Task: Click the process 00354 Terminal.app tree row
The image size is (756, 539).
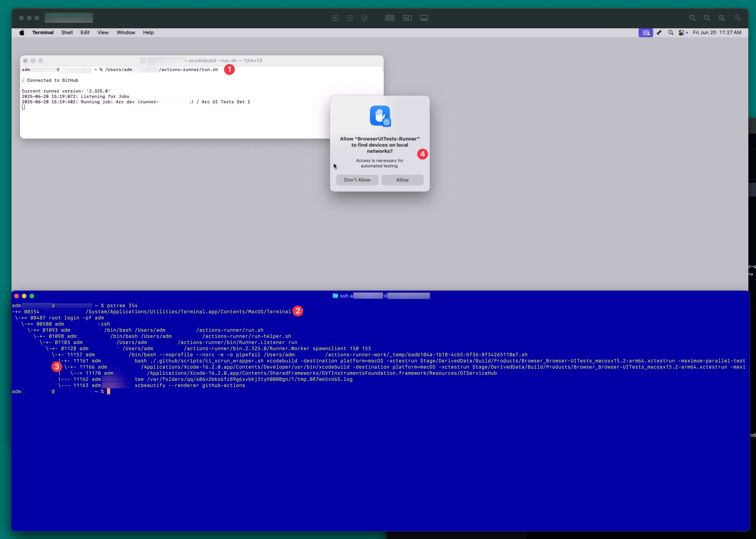Action: (151, 312)
